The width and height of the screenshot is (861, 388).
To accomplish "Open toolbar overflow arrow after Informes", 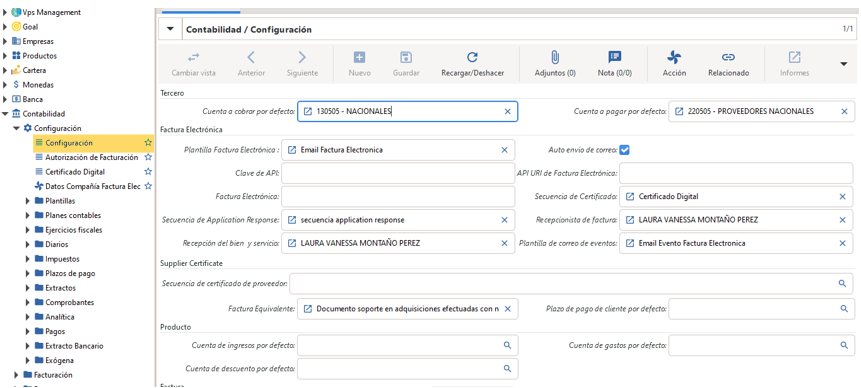I will (844, 64).
